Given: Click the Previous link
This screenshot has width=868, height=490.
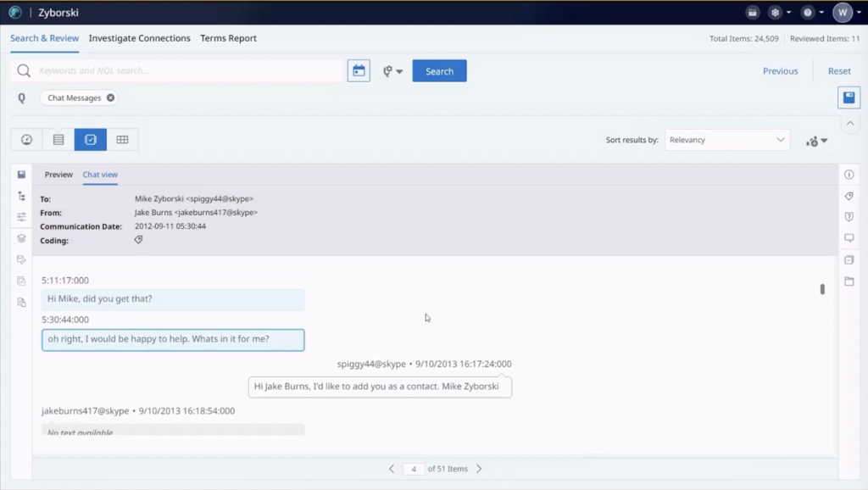Looking at the screenshot, I should coord(780,71).
